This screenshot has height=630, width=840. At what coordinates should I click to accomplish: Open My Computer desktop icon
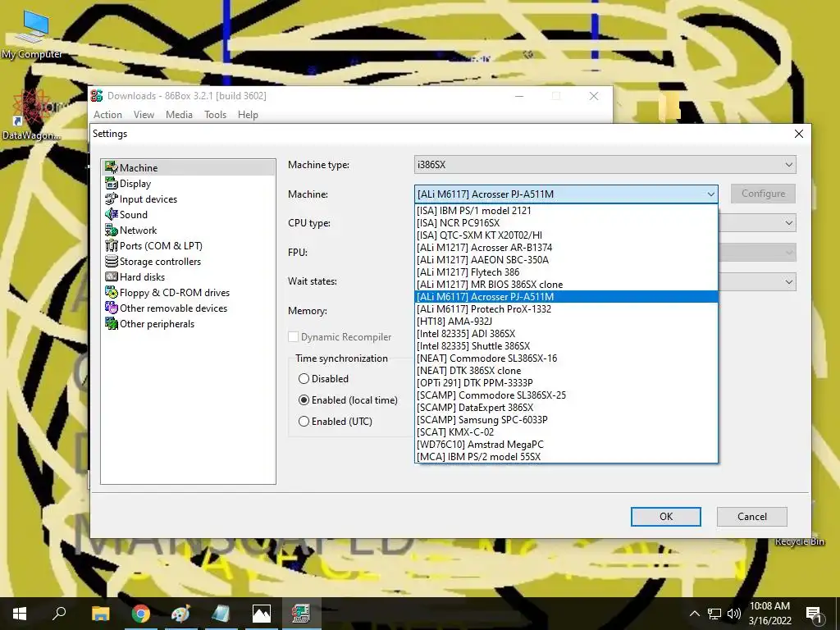(x=32, y=34)
